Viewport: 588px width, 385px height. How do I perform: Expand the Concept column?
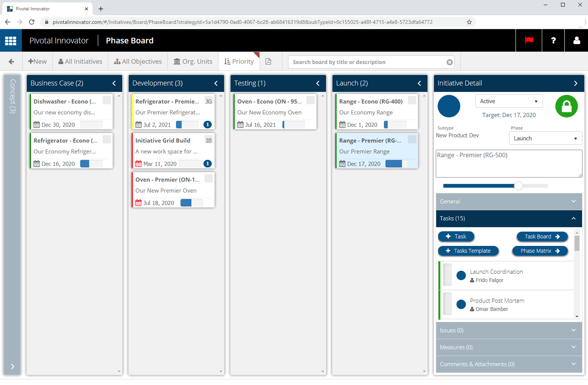(x=12, y=366)
